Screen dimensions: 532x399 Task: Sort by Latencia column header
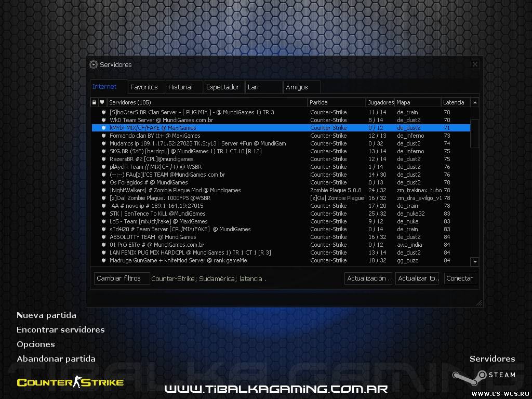pyautogui.click(x=456, y=102)
